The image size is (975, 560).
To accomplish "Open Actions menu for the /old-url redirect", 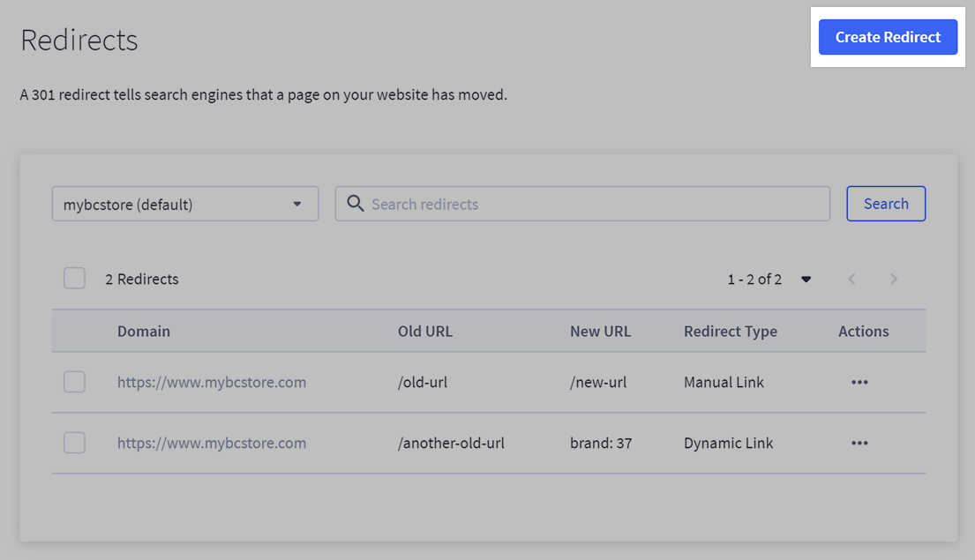I will (859, 382).
